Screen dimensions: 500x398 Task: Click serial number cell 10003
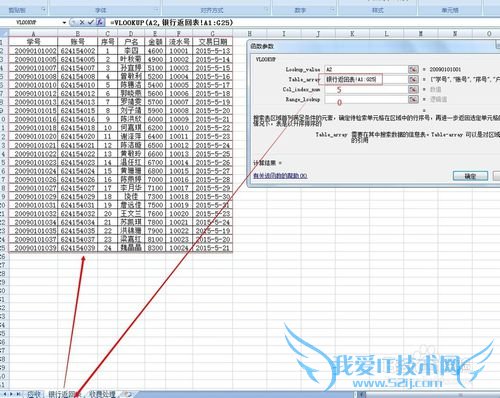pyautogui.click(x=179, y=68)
